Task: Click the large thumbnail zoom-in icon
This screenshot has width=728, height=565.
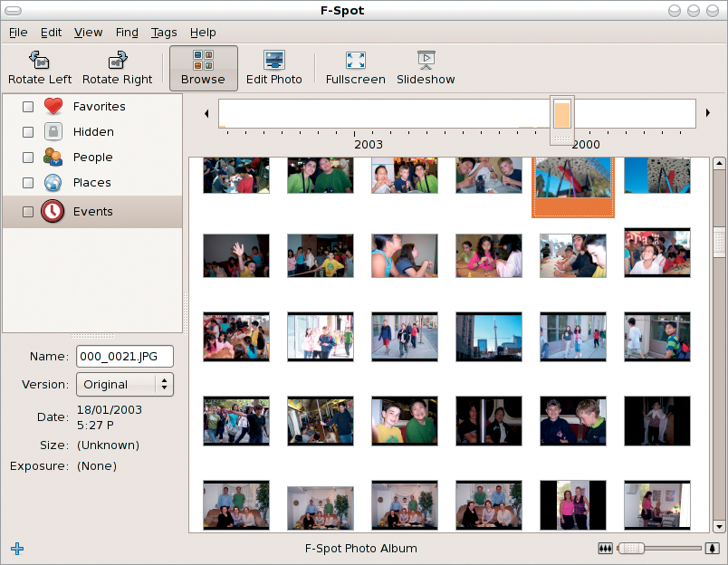Action: click(713, 549)
